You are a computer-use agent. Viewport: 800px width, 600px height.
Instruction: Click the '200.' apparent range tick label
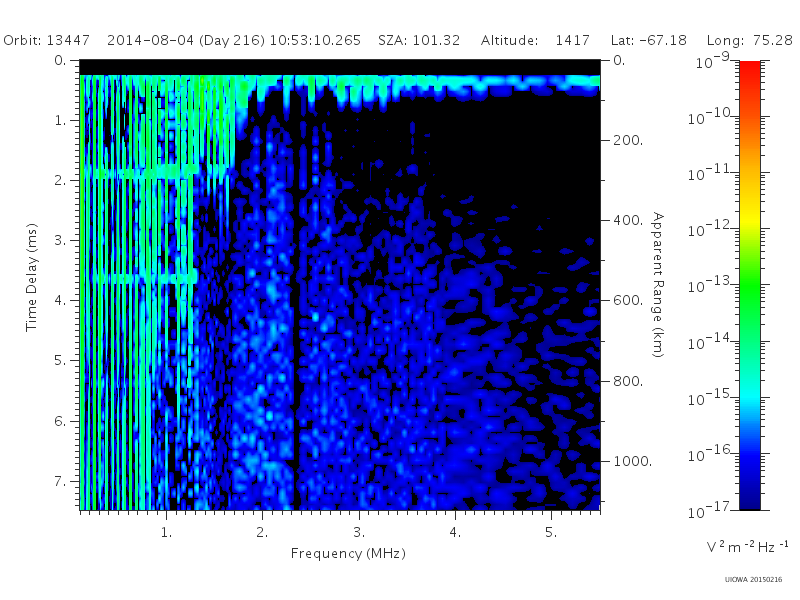pyautogui.click(x=628, y=140)
